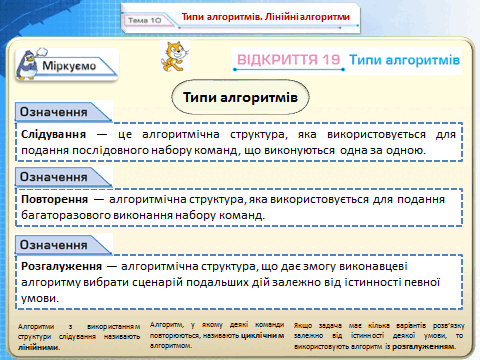Click the blue Типи алгоритмів heading

pyautogui.click(x=404, y=60)
